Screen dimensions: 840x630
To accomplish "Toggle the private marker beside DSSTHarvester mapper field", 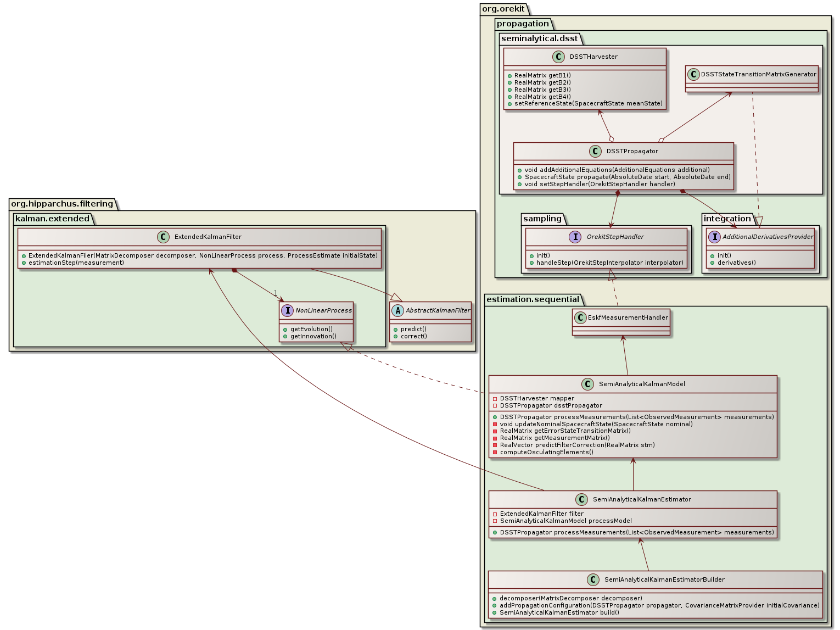I will (495, 398).
